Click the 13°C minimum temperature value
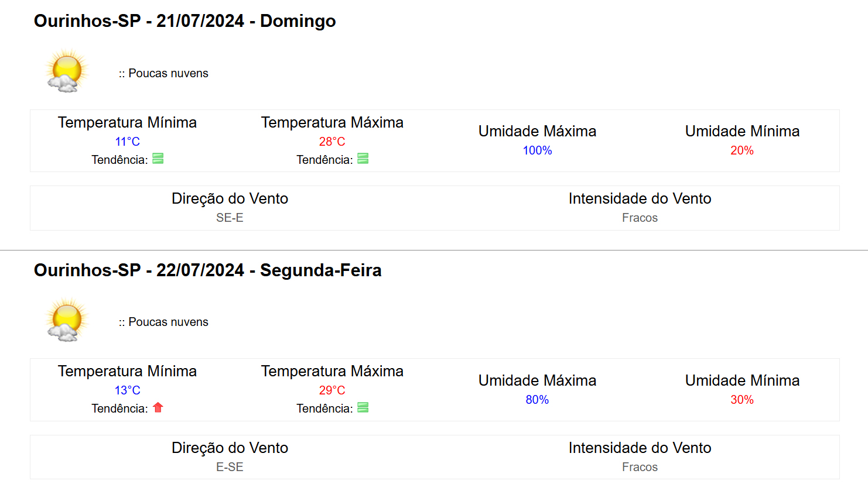Image resolution: width=868 pixels, height=491 pixels. (127, 390)
